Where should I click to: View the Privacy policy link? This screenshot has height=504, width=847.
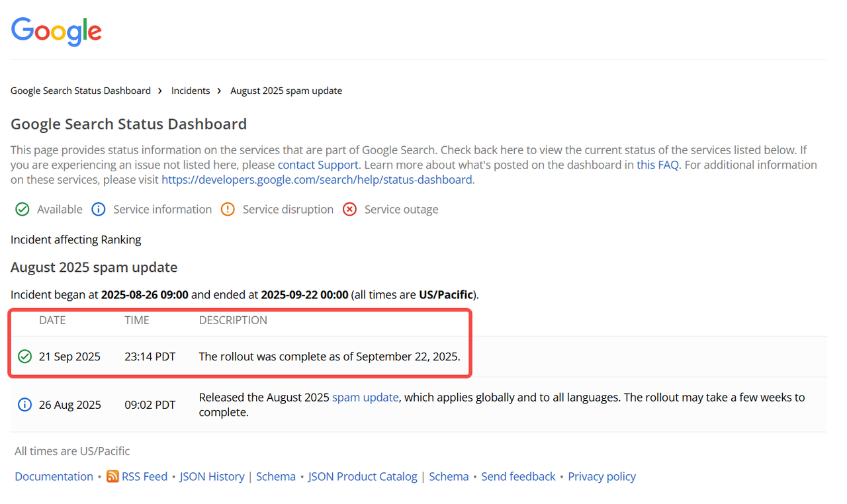click(602, 476)
